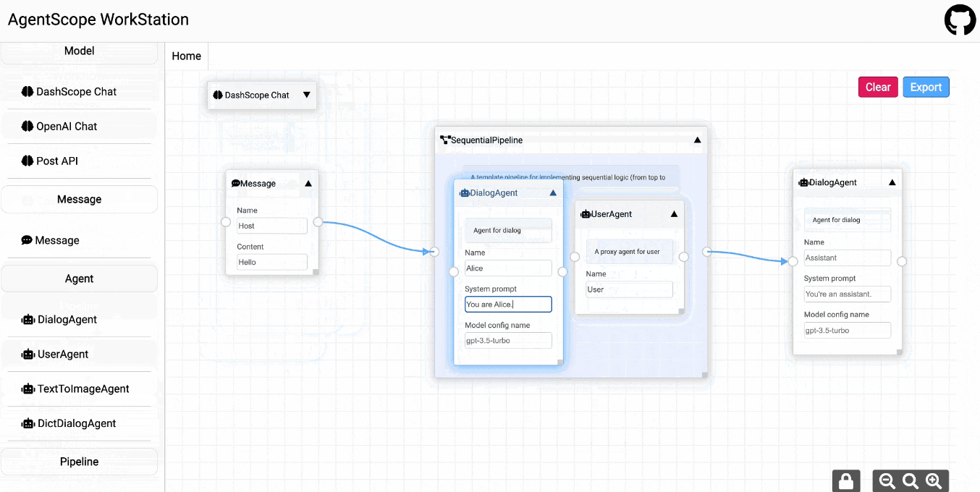Click the Message node's input port
This screenshot has height=492, width=980.
point(226,222)
